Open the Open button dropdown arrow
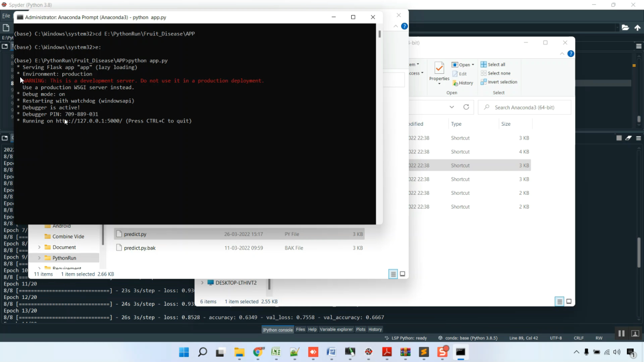Image resolution: width=644 pixels, height=362 pixels. click(473, 65)
